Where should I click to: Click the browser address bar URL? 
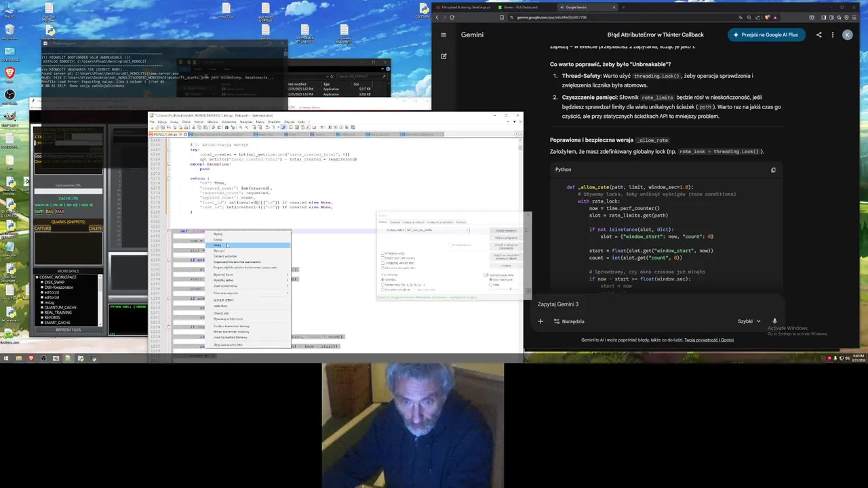click(x=551, y=17)
